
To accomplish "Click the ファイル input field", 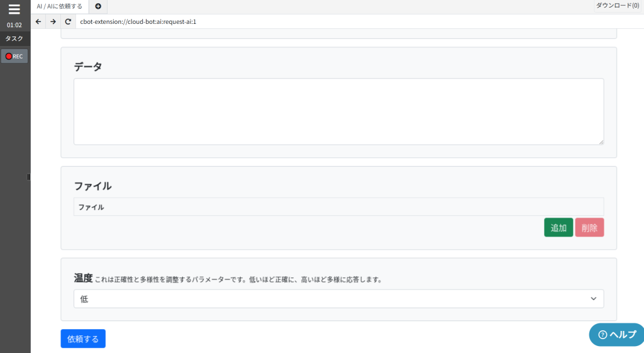I will tap(339, 207).
